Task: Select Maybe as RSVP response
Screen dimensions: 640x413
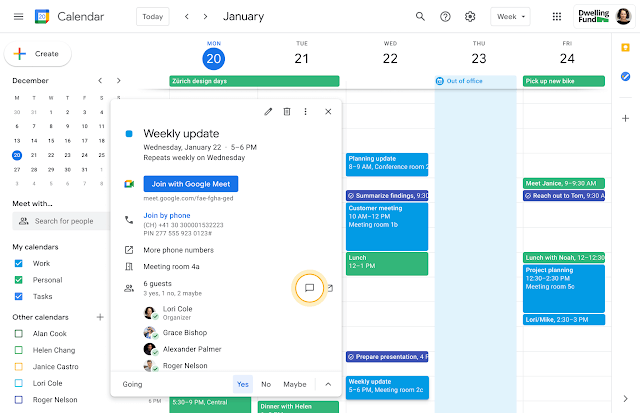Action: (x=294, y=384)
